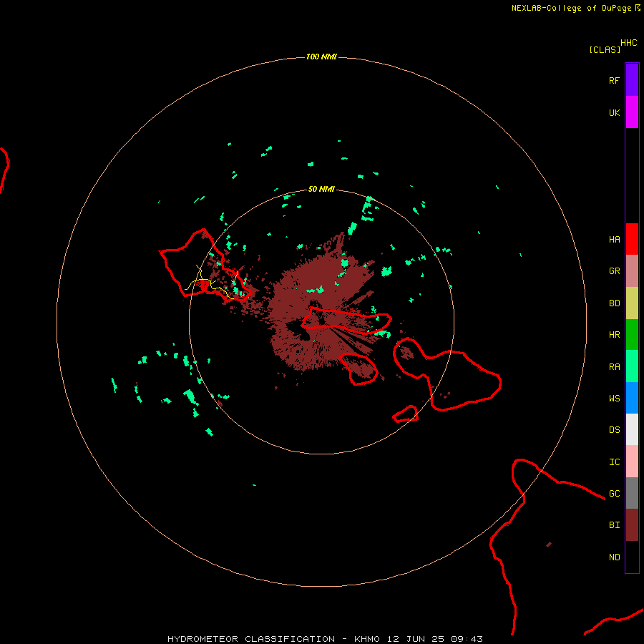Click the HYDROMETEOR CLASSIFICATION caption

coord(251,639)
